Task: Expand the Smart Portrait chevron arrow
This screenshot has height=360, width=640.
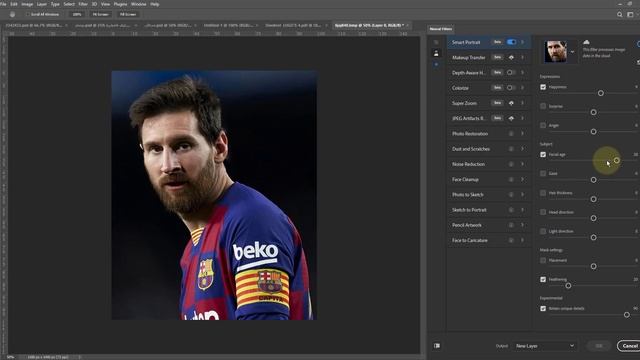Action: (x=522, y=42)
